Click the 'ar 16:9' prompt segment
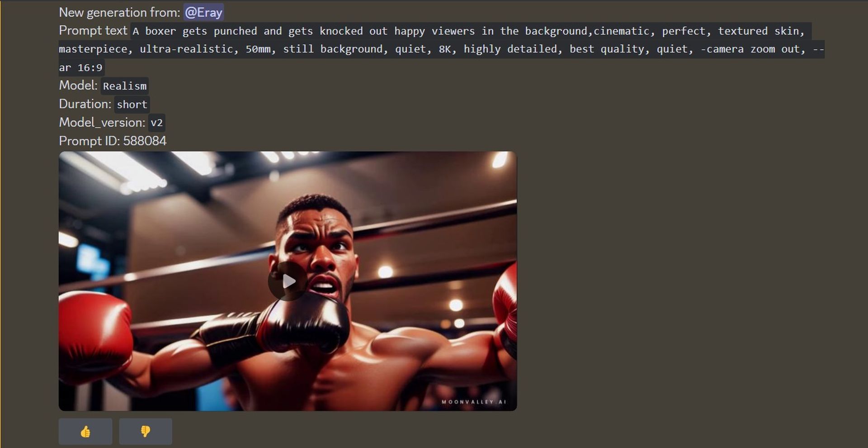Image resolution: width=868 pixels, height=448 pixels. point(81,67)
